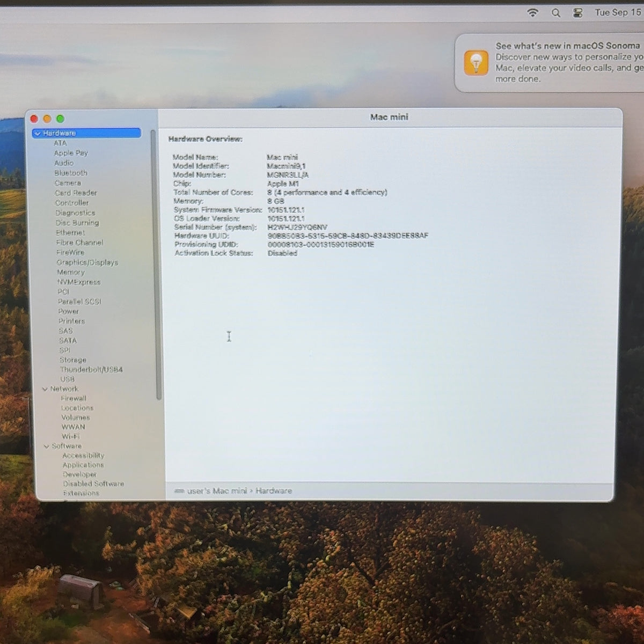
Task: Click the Memory value 8 GB
Action: point(276,201)
